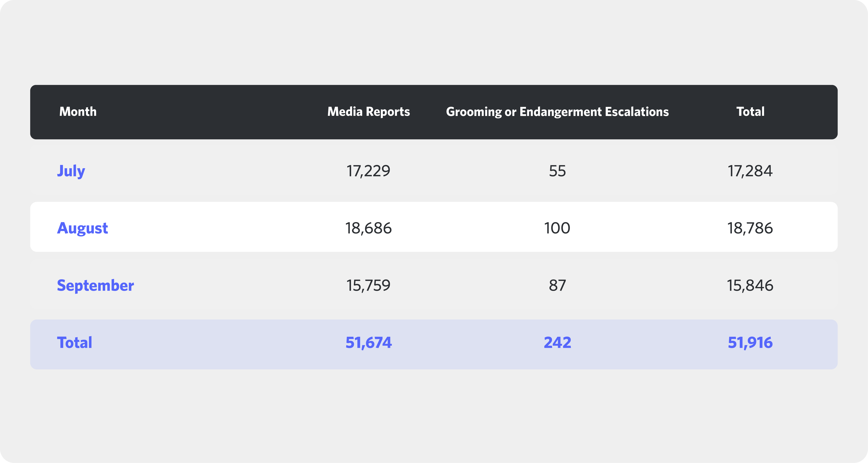Viewport: 868px width, 463px height.
Task: Select the 100 escalations value for August
Action: coord(557,228)
